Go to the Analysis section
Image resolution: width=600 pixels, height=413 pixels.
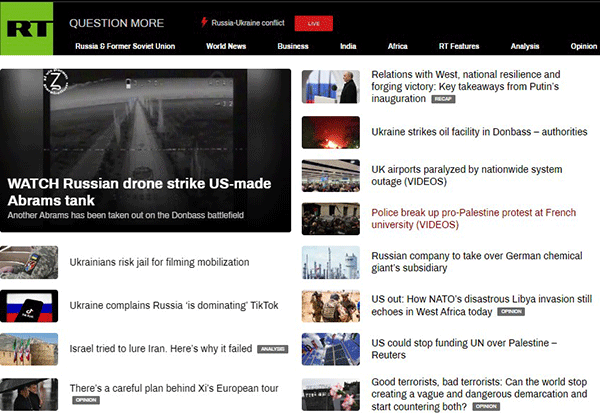[x=525, y=46]
